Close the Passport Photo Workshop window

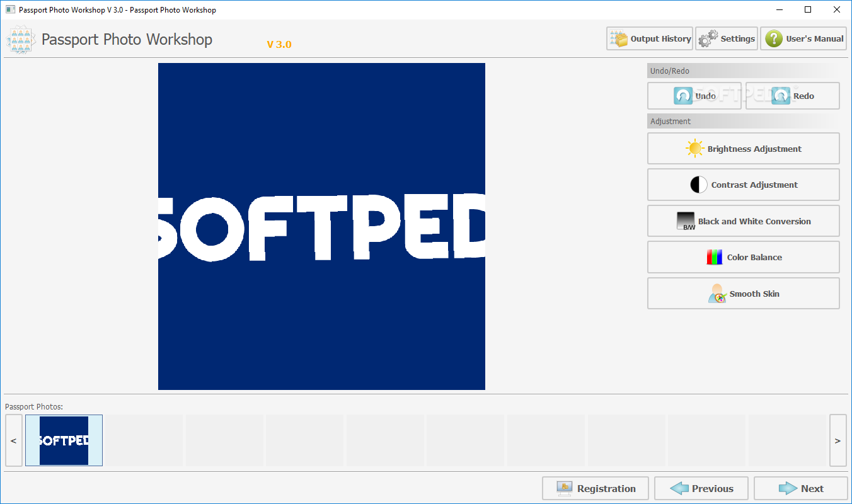[x=838, y=9]
